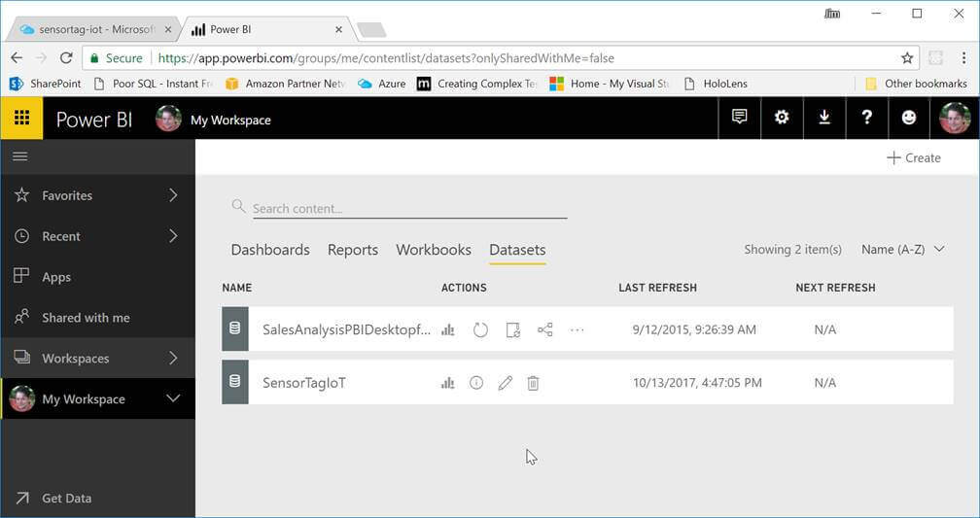Click the database icon on SalesAnalysisPBIDesktopf row

[x=235, y=328]
